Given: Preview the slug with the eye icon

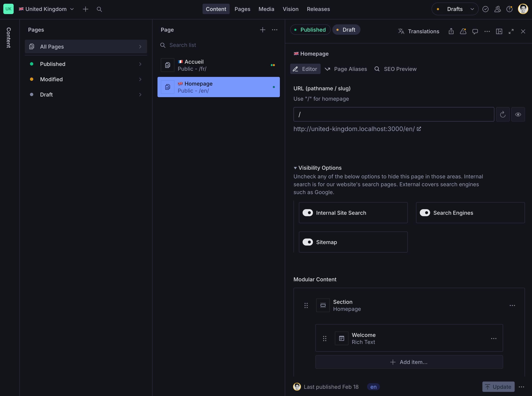Looking at the screenshot, I should click(518, 114).
